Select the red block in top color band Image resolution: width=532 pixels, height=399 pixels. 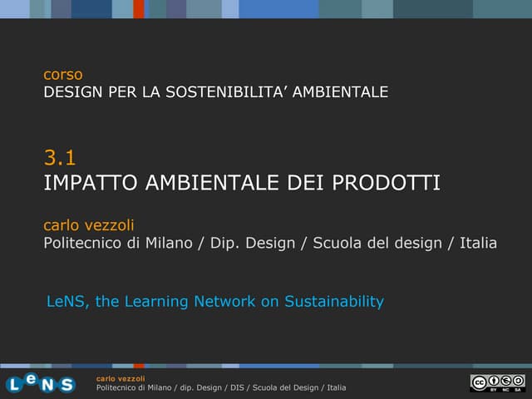(x=138, y=8)
